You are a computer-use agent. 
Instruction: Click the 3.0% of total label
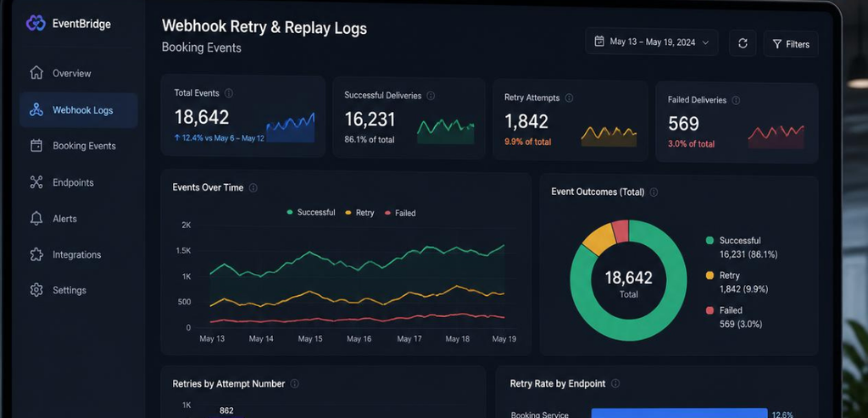pos(691,144)
